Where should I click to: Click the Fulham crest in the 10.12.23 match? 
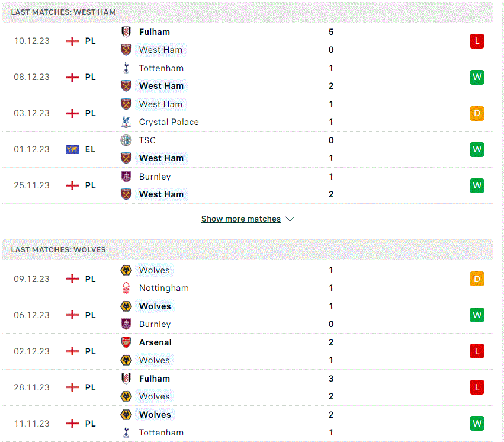click(126, 32)
